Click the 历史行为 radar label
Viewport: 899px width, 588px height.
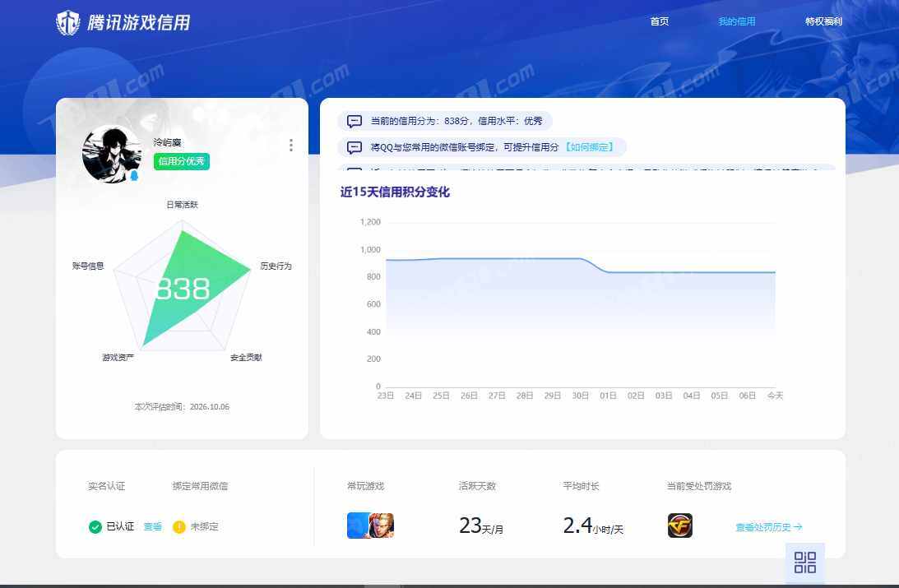click(x=276, y=266)
